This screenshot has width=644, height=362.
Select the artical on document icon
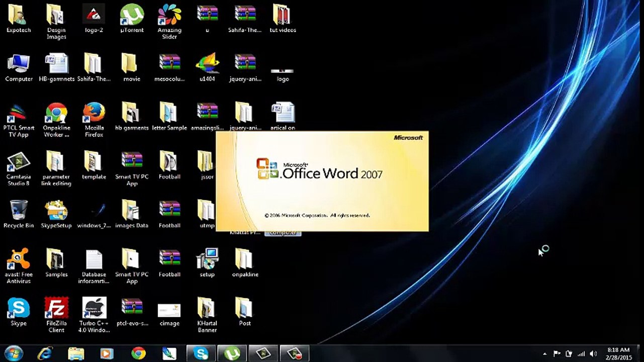pos(283,117)
